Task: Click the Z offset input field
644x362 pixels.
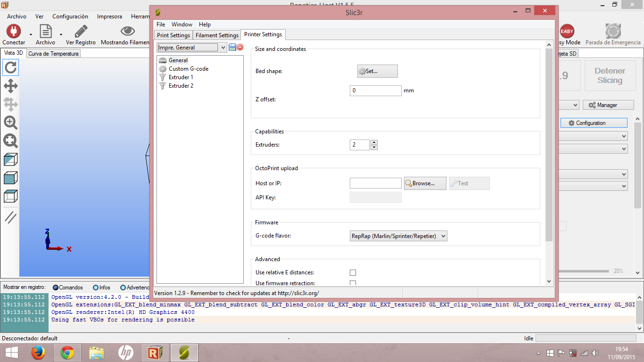Action: 376,90
